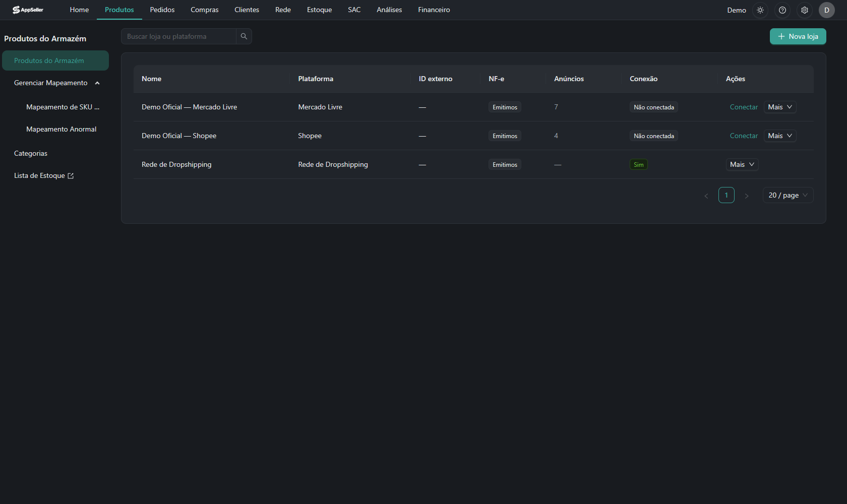Click the Anúncios count 4

click(556, 136)
